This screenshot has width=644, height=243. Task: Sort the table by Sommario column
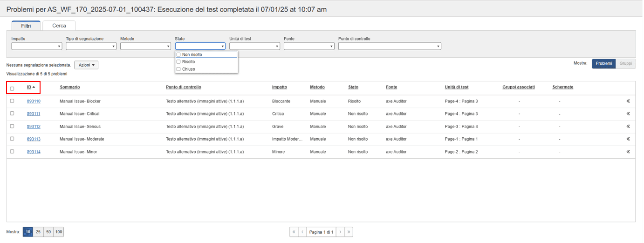point(70,87)
